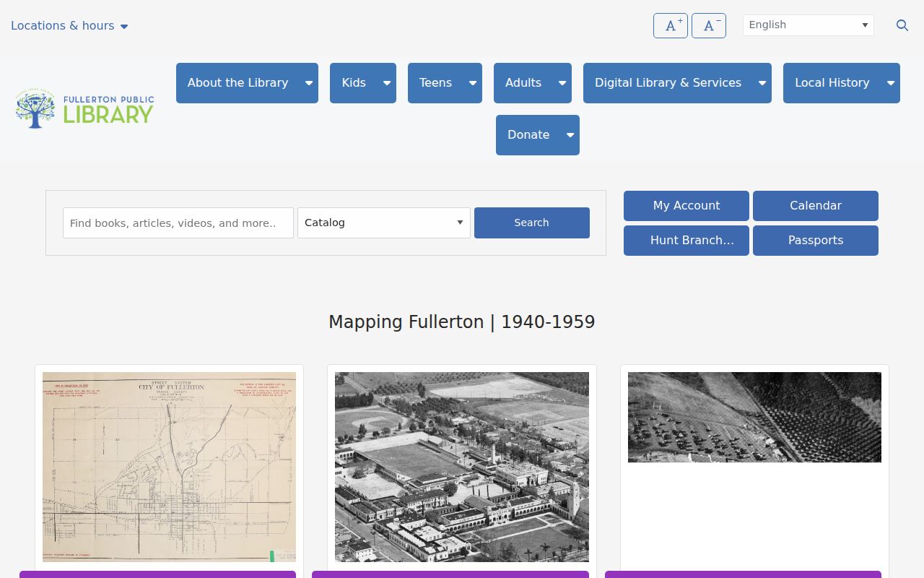The width and height of the screenshot is (924, 578).
Task: Open the Local History menu
Action: coord(832,83)
